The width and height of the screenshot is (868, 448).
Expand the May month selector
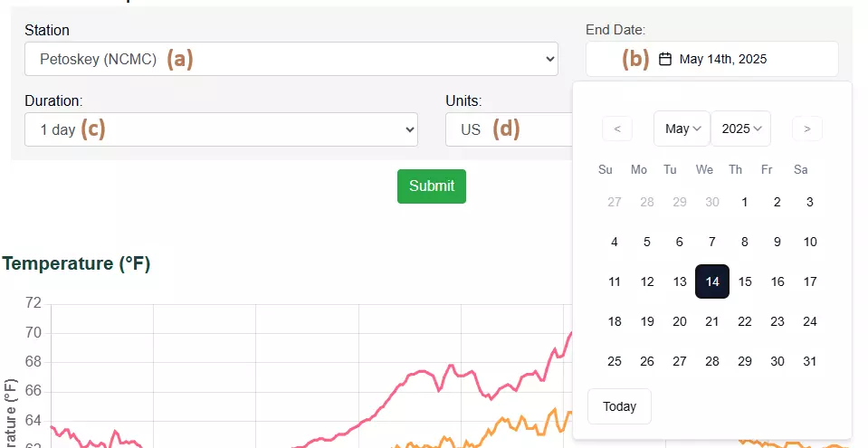682,129
